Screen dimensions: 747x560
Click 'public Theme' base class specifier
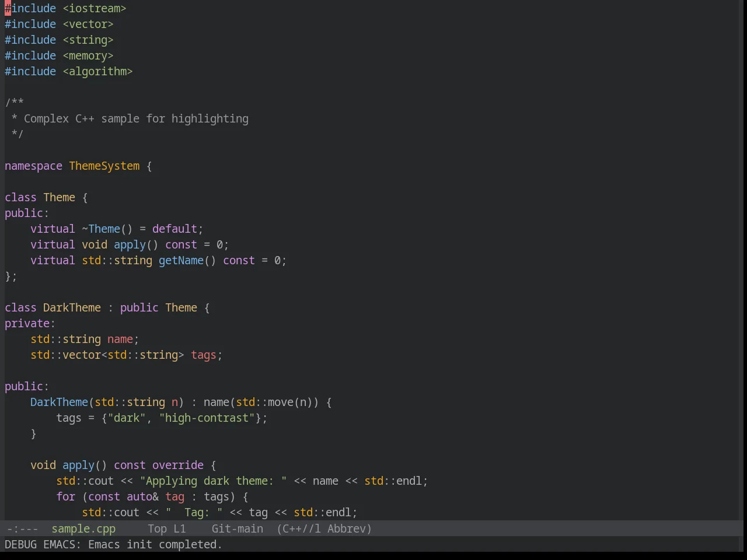click(159, 307)
